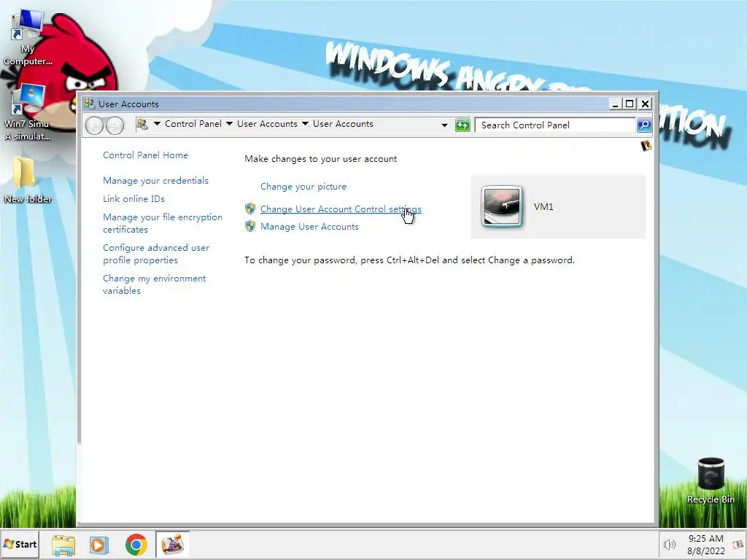Click the tray icon beside the clock
747x560 pixels.
[x=738, y=544]
